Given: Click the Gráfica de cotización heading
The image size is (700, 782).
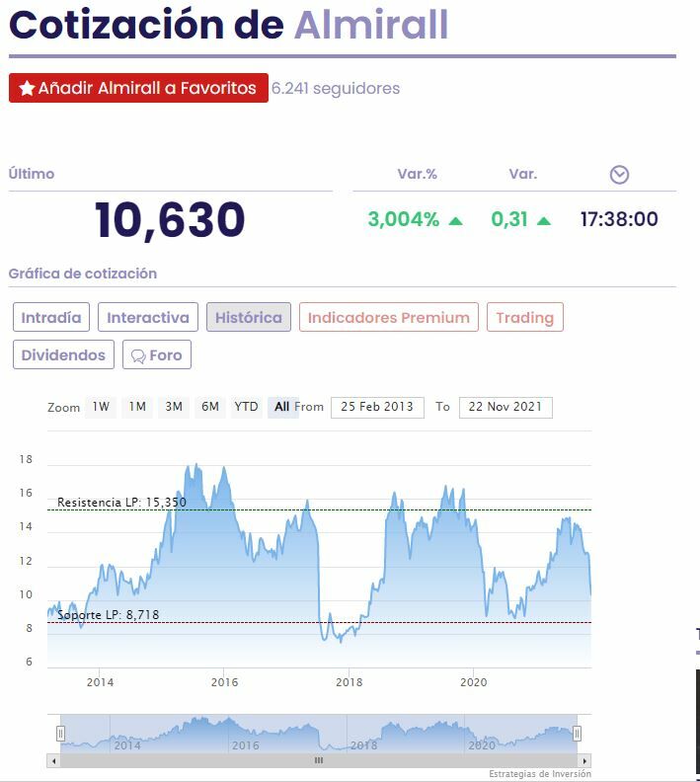Looking at the screenshot, I should pyautogui.click(x=83, y=274).
